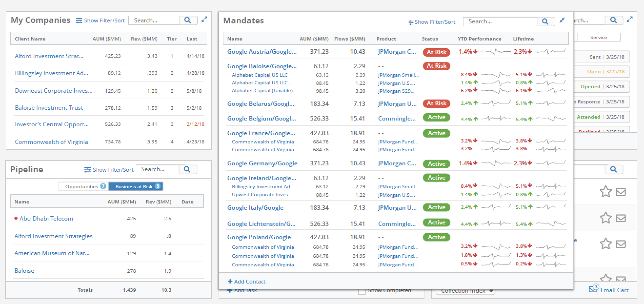Open the Email Cart
Image resolution: width=644 pixels, height=304 pixels.
[609, 290]
